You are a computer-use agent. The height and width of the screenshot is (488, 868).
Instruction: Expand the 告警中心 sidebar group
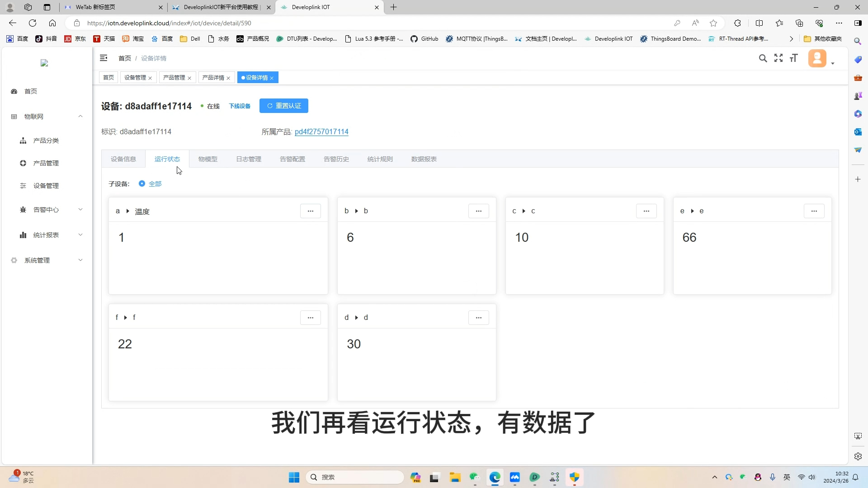(47, 210)
